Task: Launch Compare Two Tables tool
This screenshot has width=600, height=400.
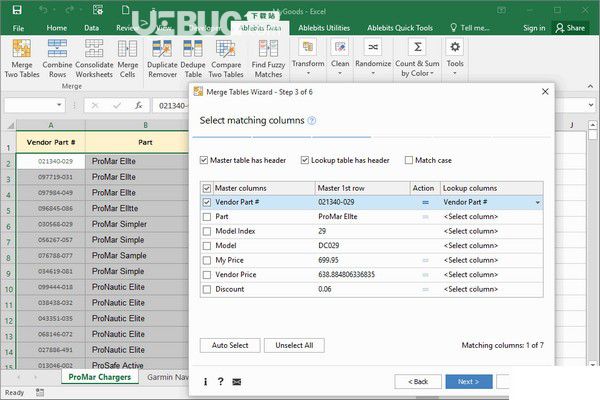Action: (x=226, y=59)
